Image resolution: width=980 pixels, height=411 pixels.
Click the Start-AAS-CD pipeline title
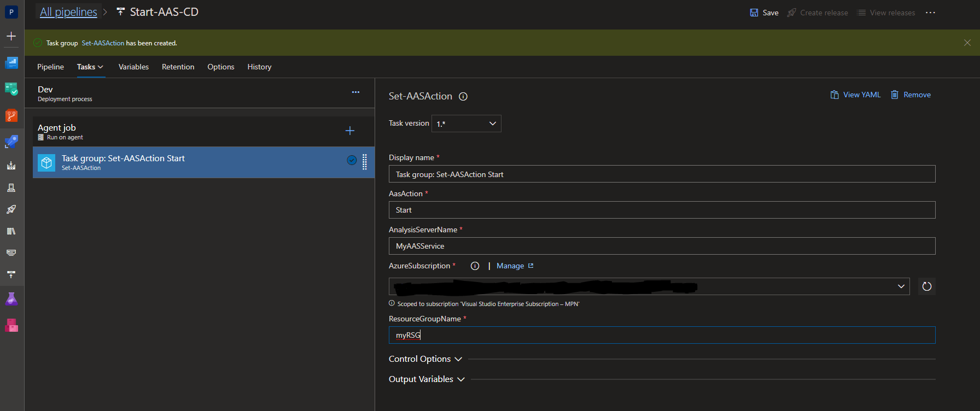[x=164, y=12]
